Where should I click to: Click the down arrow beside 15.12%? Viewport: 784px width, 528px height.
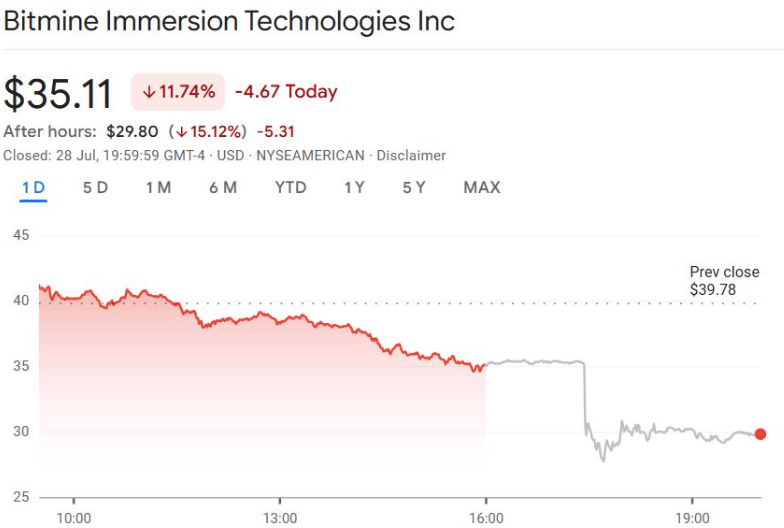coord(181,132)
